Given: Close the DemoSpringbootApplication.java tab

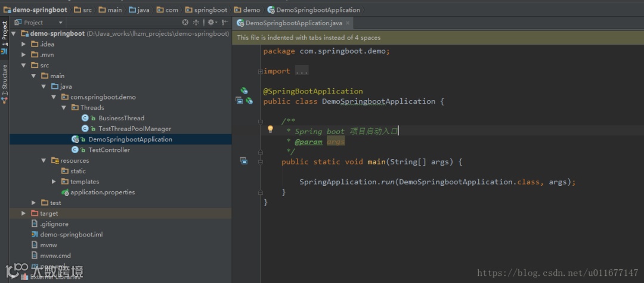Looking at the screenshot, I should [348, 23].
